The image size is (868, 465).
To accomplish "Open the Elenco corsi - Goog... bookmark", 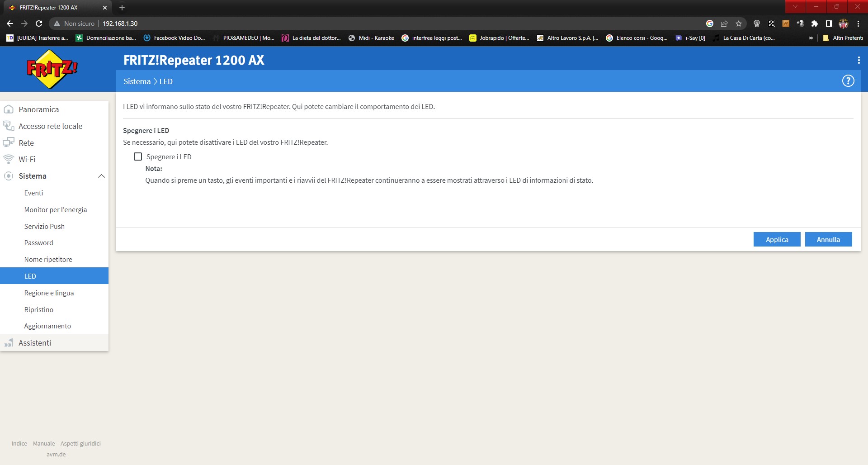I will 637,38.
